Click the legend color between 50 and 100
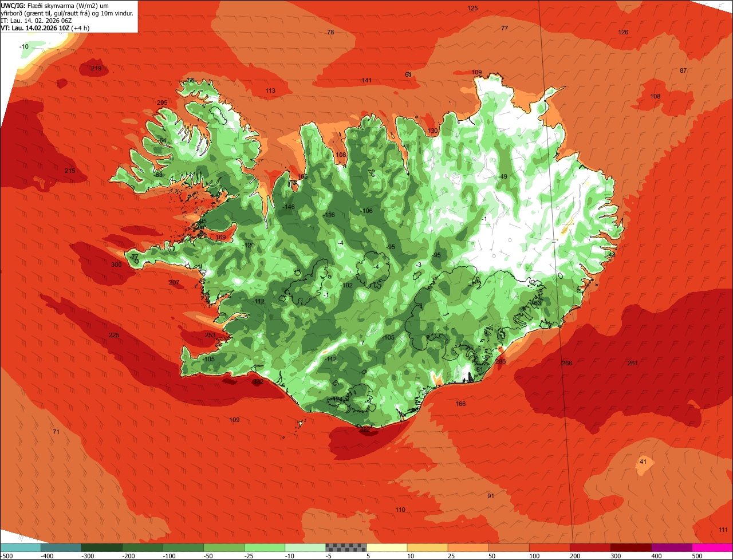The image size is (733, 560). pos(509,547)
